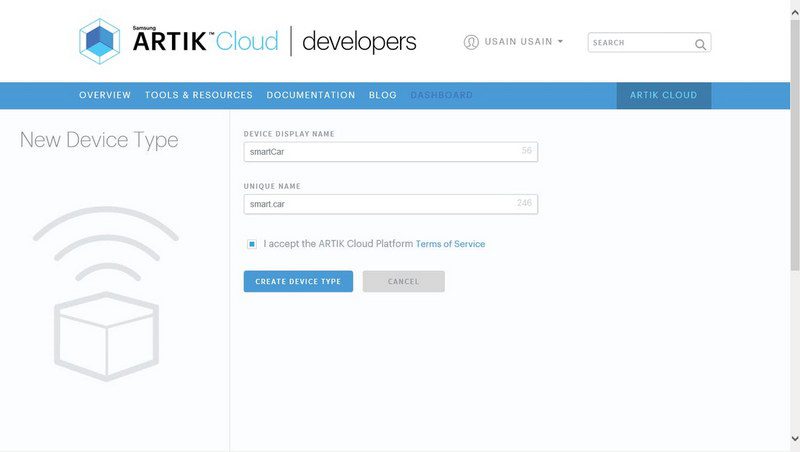The height and width of the screenshot is (452, 800).
Task: Click the UNIQUE NAME label
Action: click(x=272, y=187)
